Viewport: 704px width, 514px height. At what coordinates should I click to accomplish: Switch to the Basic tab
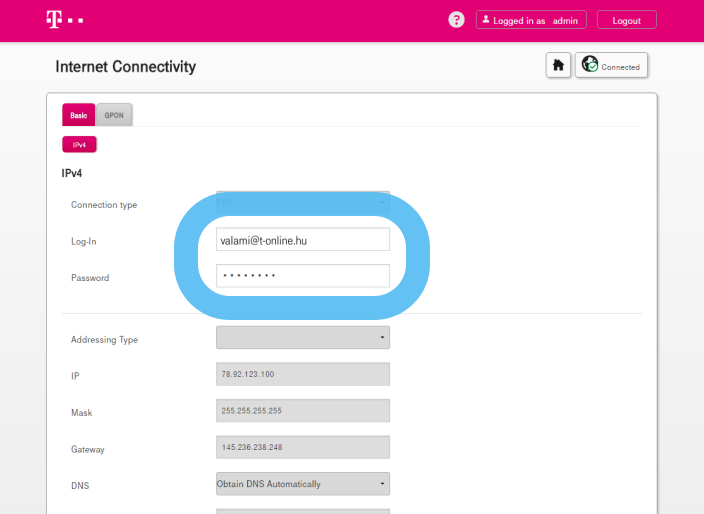click(78, 115)
